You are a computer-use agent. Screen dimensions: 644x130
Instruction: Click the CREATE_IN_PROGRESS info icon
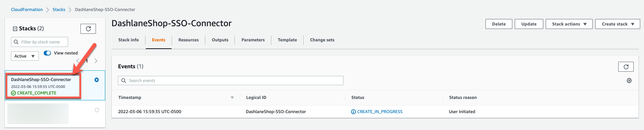pos(353,112)
